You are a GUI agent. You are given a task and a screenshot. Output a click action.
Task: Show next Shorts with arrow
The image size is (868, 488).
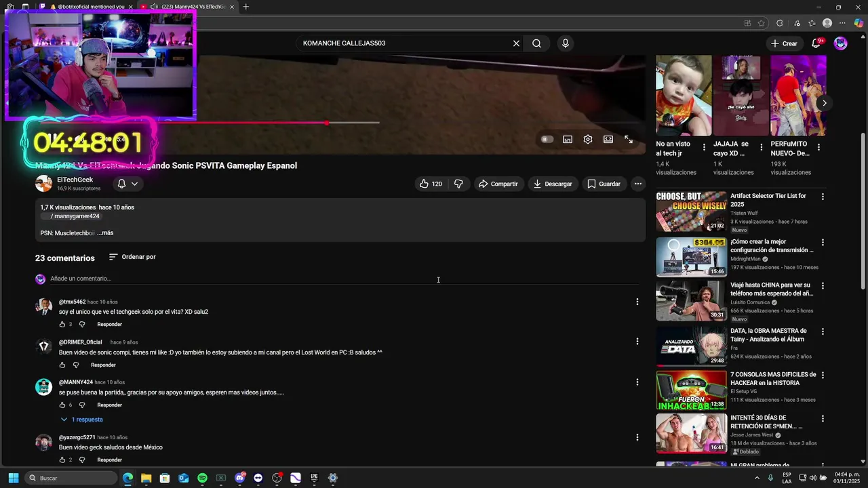point(824,103)
